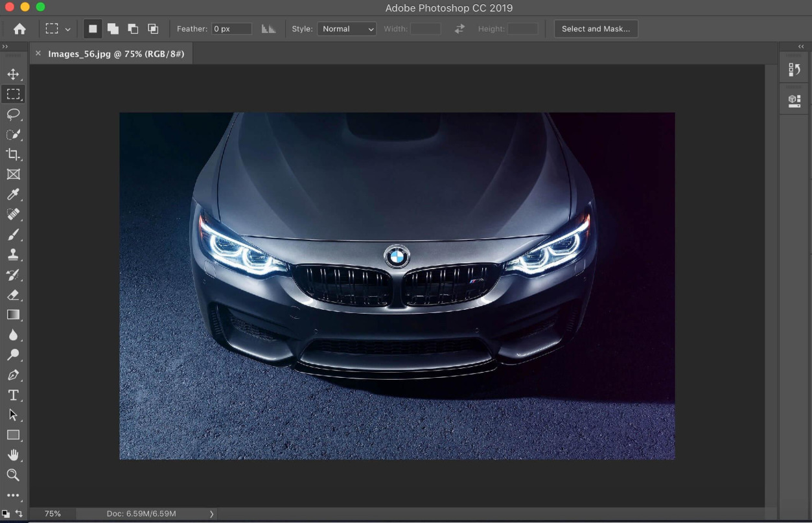
Task: Activate the History Brush tool
Action: 13,275
